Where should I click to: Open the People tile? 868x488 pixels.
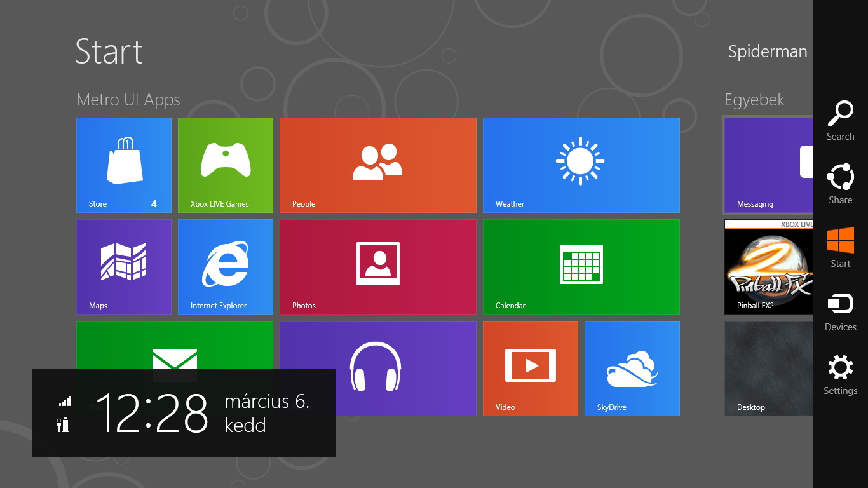click(x=378, y=165)
